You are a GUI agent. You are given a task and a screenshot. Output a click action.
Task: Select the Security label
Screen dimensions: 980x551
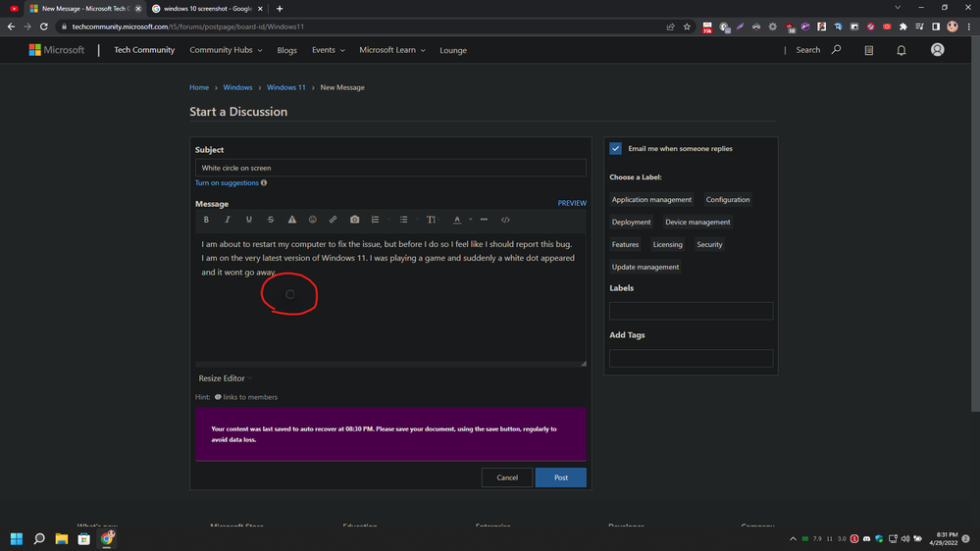[709, 245]
